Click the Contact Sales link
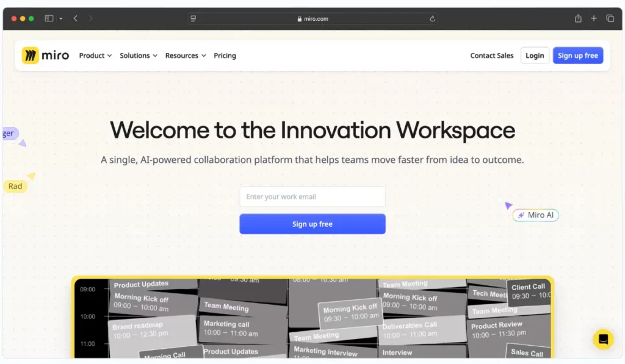 491,55
